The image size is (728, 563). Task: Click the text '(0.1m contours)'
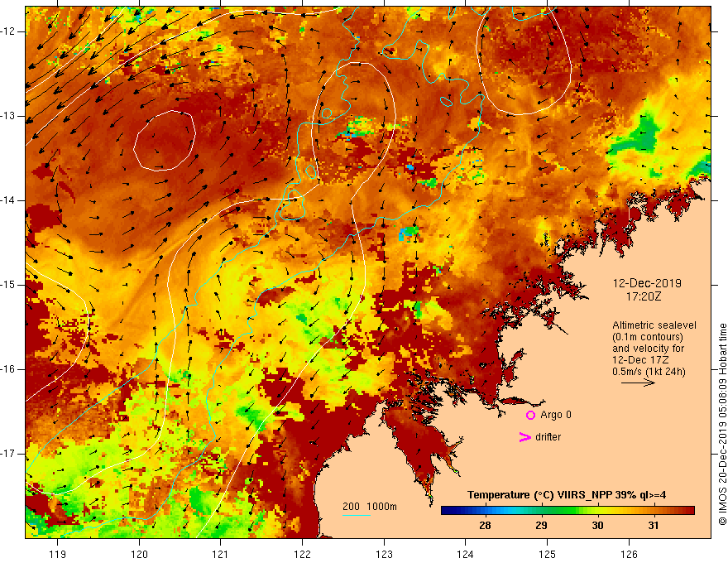tap(648, 337)
